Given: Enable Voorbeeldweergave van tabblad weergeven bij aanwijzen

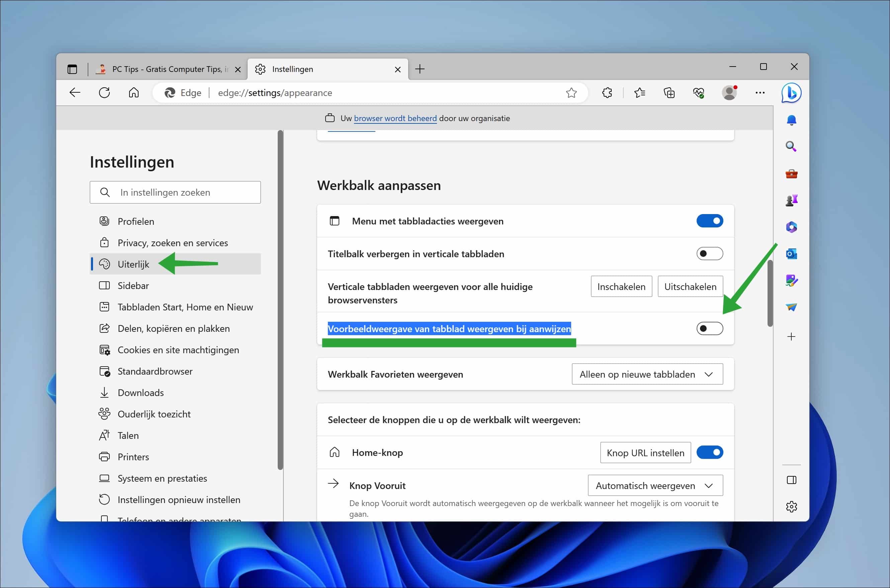Looking at the screenshot, I should point(709,328).
